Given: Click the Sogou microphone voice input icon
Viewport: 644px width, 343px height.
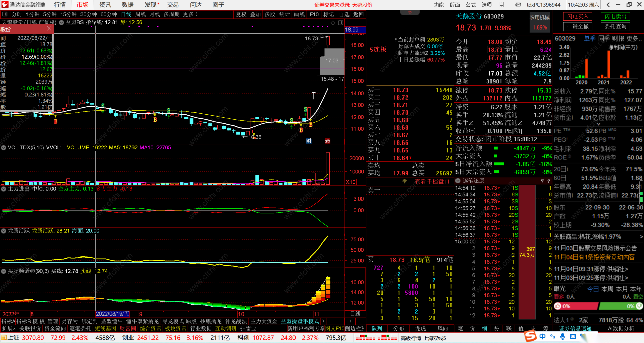Looking at the screenshot, I should tap(562, 336).
